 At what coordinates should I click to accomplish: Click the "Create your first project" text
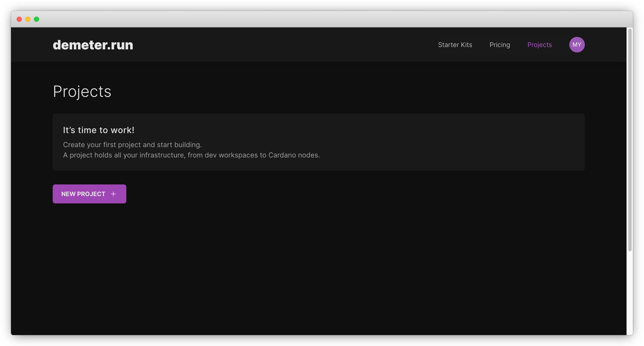pyautogui.click(x=132, y=145)
